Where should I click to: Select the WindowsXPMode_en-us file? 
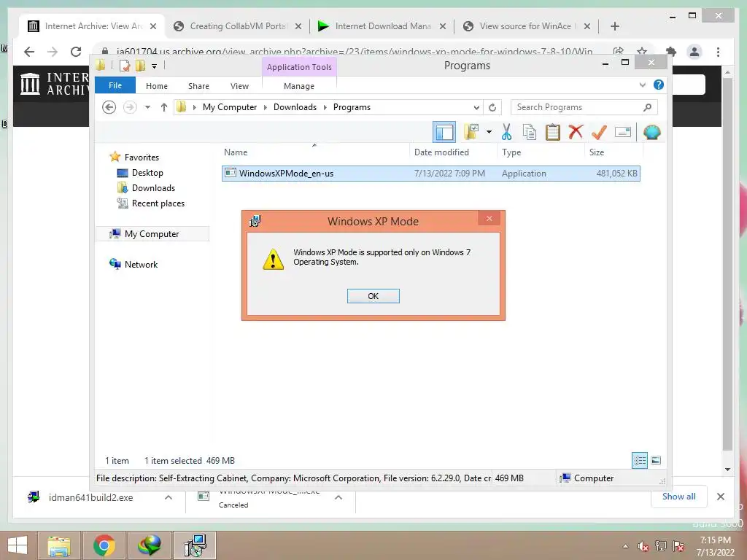(430, 174)
